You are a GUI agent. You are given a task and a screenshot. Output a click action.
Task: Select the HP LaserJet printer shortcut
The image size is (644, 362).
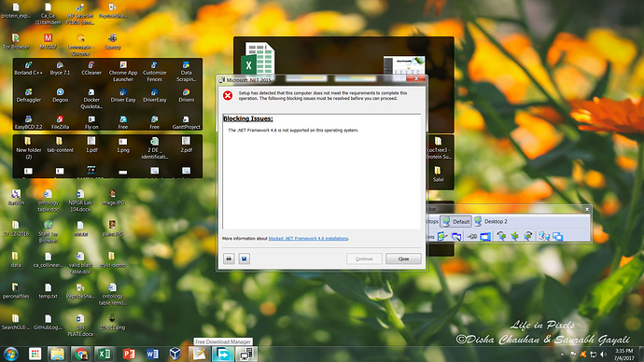pyautogui.click(x=80, y=14)
